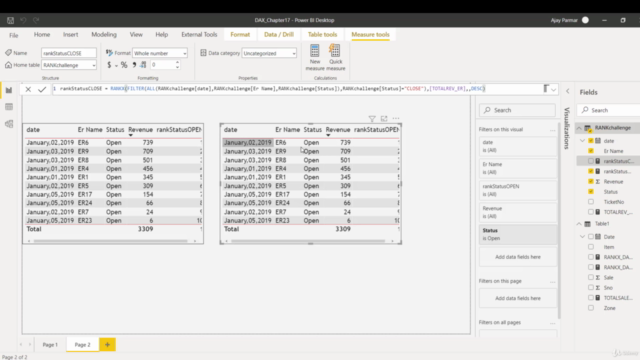Image resolution: width=640 pixels, height=360 pixels.
Task: Open the Revenue is (All) filter card
Action: pos(518,212)
